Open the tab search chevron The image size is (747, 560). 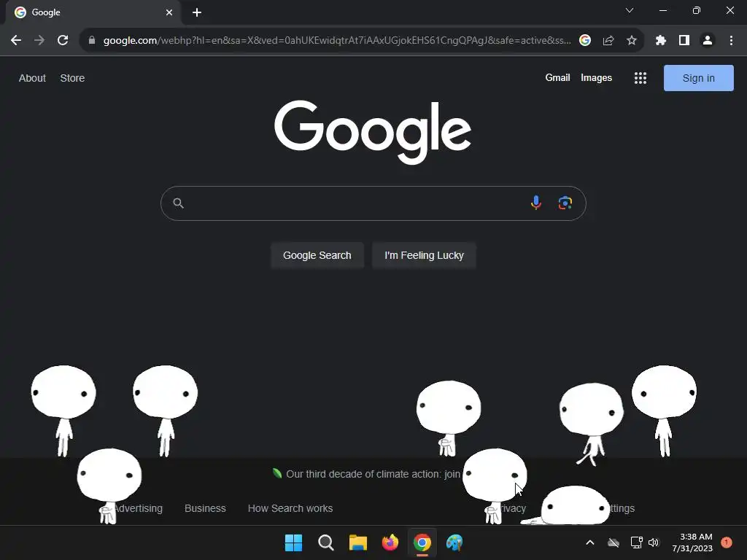(630, 10)
